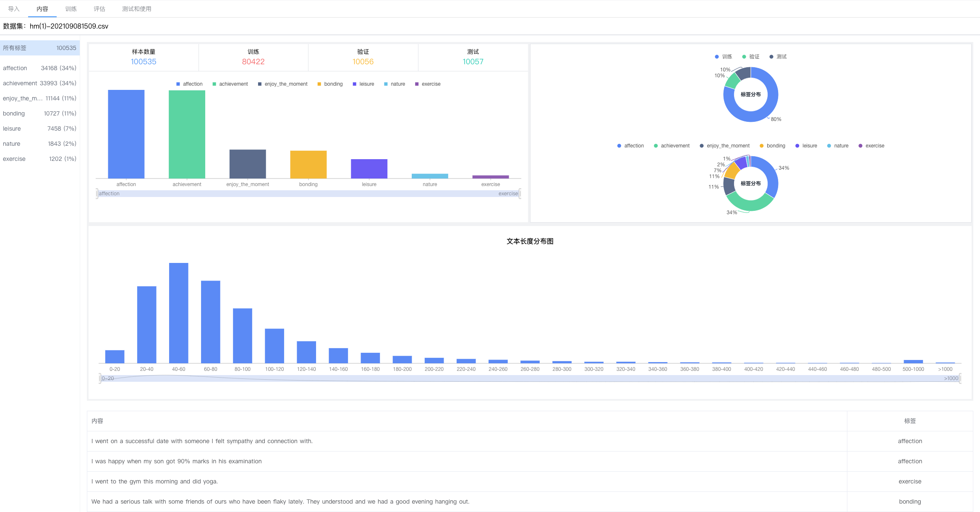Click dataset name hm(1)-202109081509.csv
The width and height of the screenshot is (980, 512).
(69, 26)
